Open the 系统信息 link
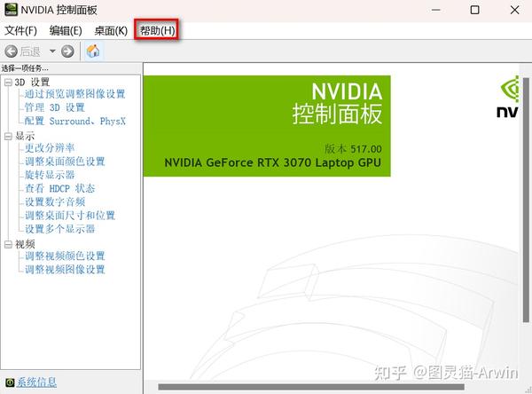 click(36, 382)
